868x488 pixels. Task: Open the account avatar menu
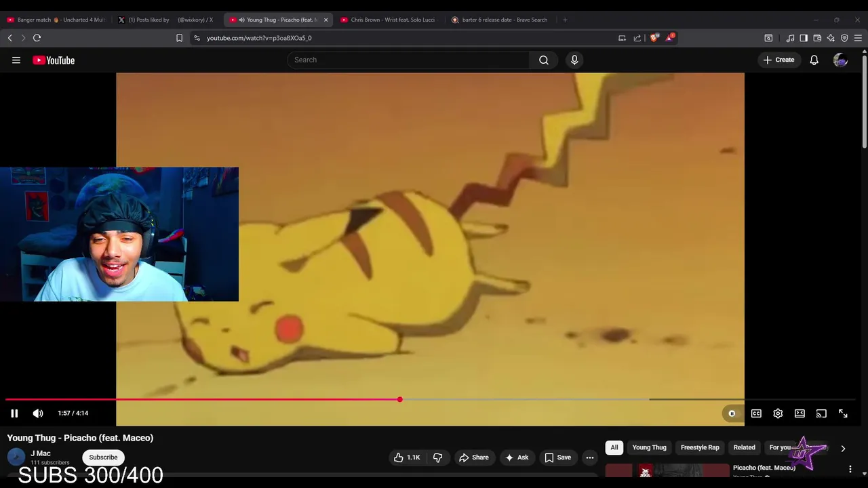click(841, 60)
